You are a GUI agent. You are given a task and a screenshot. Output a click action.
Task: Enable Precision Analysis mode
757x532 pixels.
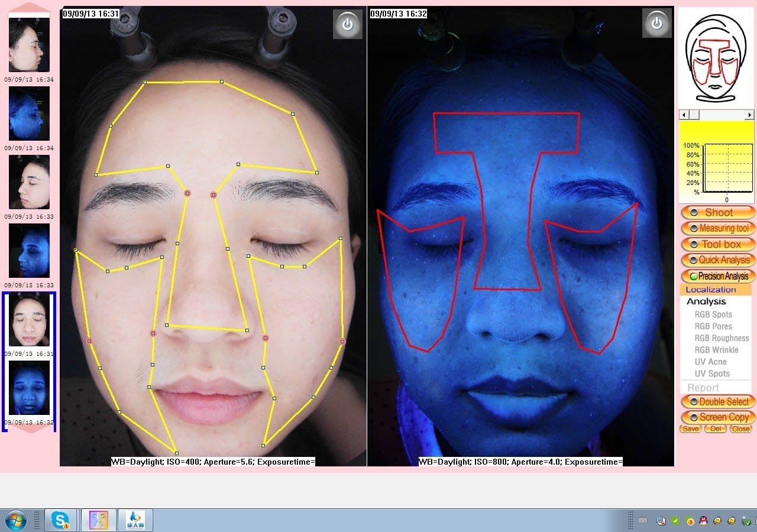point(717,275)
